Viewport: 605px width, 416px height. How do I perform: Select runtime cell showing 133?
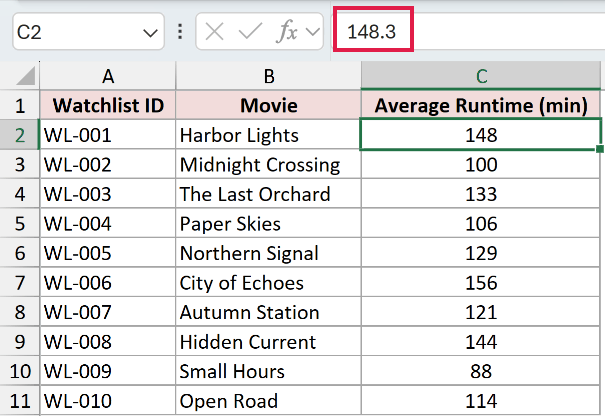[x=481, y=194]
